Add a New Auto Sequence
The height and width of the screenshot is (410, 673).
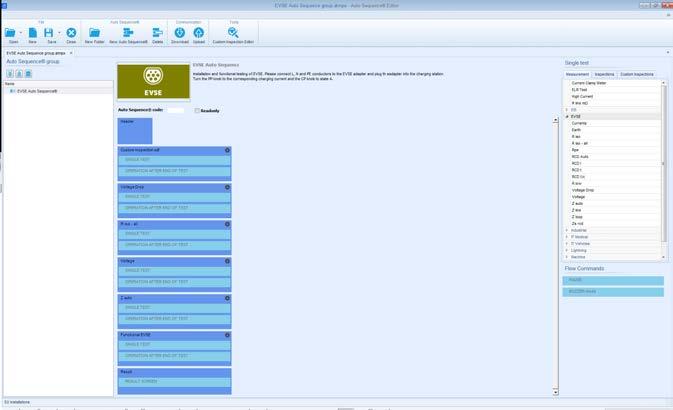click(128, 33)
